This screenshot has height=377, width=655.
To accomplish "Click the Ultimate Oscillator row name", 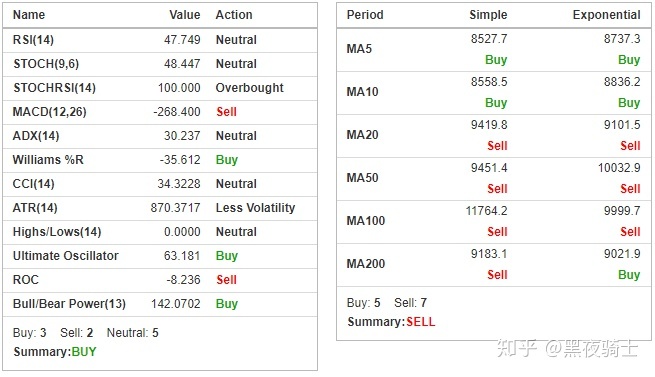I will (x=66, y=256).
